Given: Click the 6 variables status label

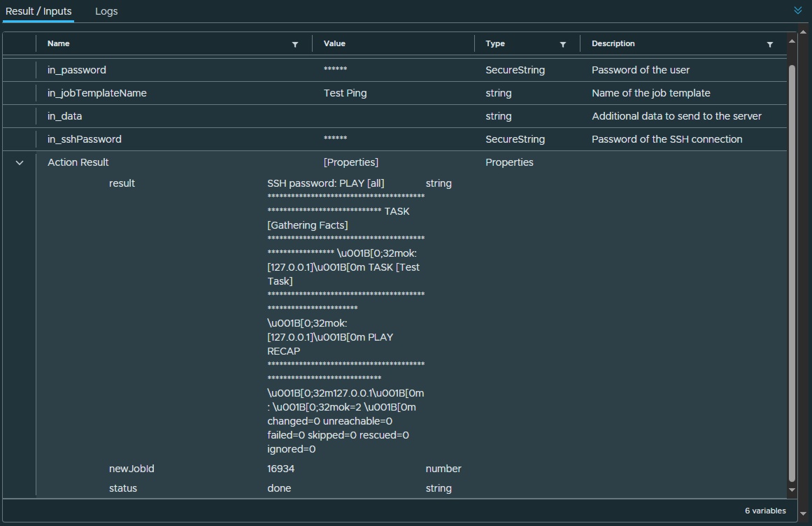Looking at the screenshot, I should click(766, 511).
